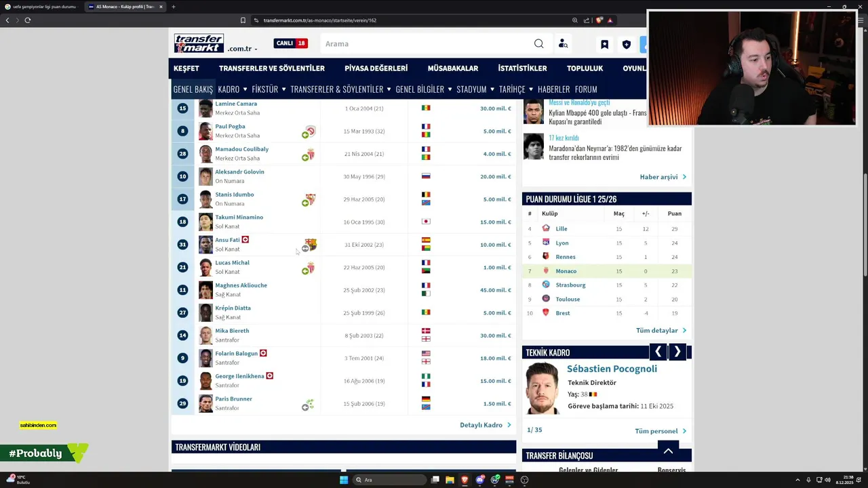The image size is (868, 488).
Task: Open HABERLER tab
Action: coord(553,89)
